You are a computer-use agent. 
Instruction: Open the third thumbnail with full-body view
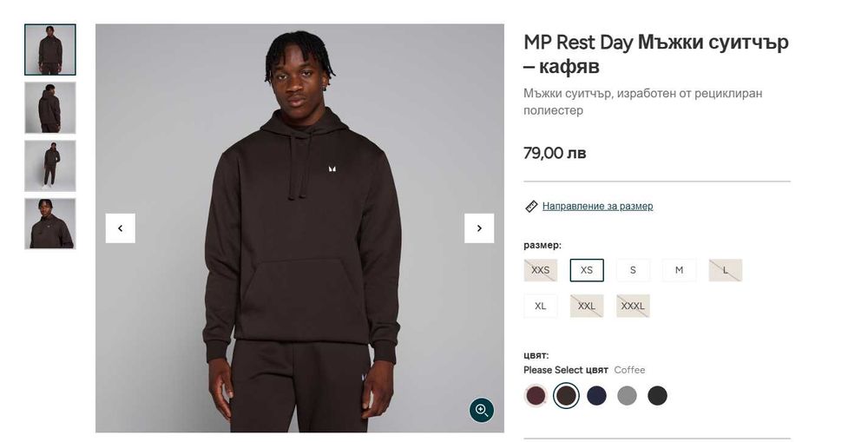(x=50, y=166)
